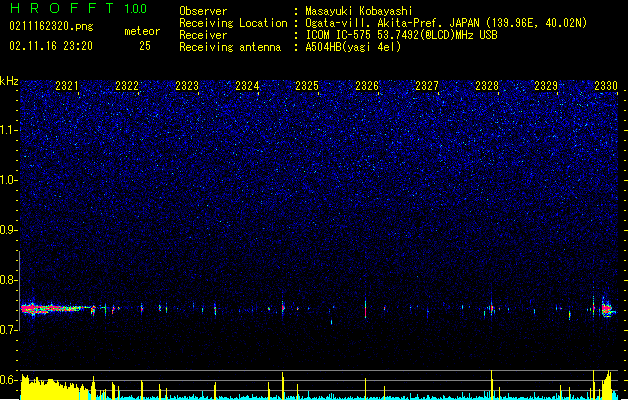Viewport: 629px width, 400px height.
Task: Click the Receiving Location value text
Action: (446, 23)
